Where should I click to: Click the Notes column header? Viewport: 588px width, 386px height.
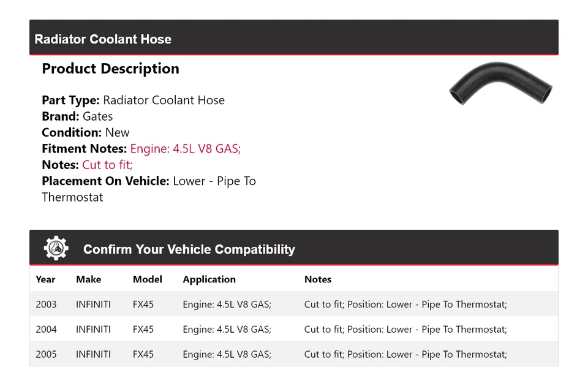(x=317, y=279)
